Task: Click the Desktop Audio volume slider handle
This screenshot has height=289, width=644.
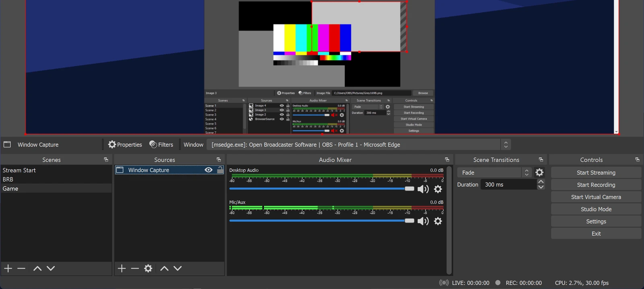Action: [x=409, y=189]
